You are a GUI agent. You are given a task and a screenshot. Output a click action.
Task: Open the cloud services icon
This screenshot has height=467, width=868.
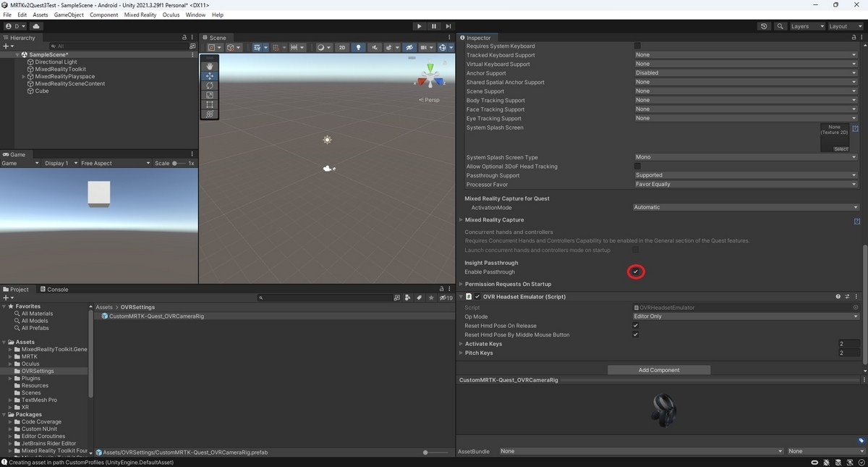36,26
